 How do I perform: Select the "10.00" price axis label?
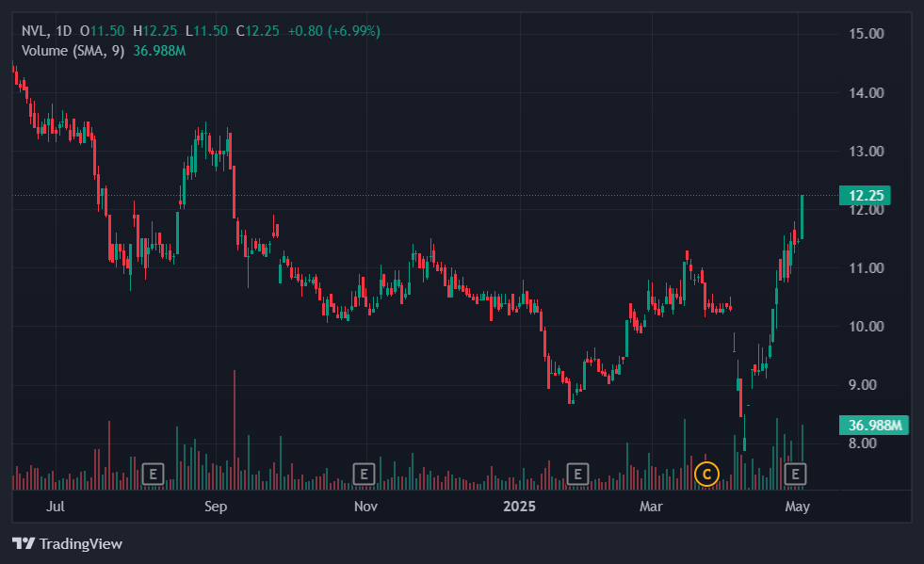(867, 327)
